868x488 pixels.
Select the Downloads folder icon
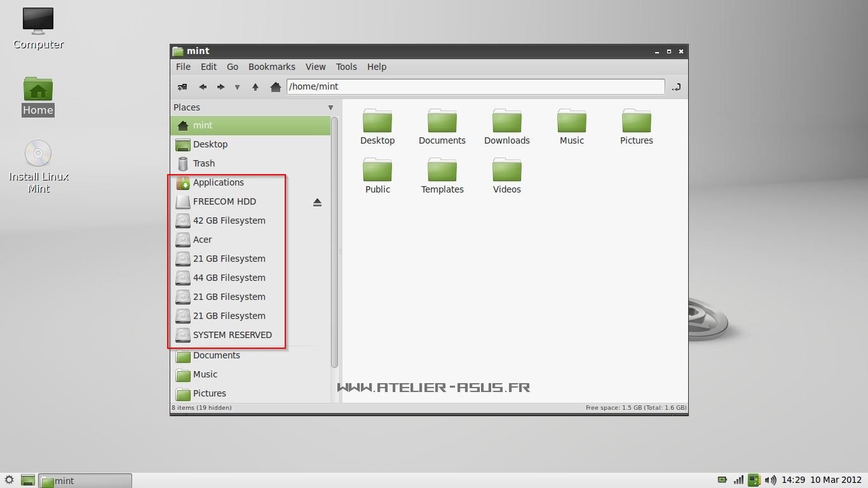[507, 127]
